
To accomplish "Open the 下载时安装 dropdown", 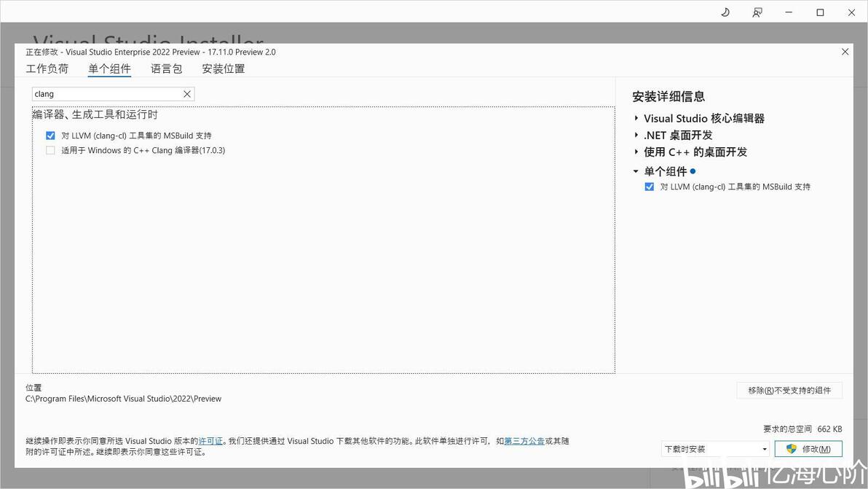I will (x=715, y=449).
